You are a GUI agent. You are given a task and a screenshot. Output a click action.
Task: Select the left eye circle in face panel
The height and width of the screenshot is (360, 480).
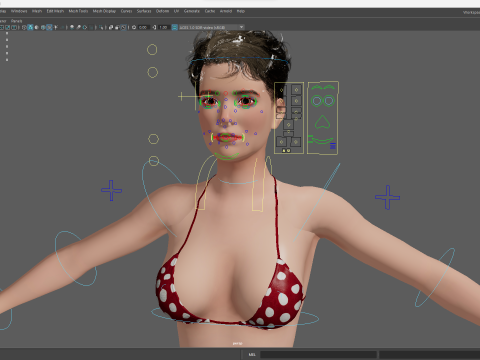point(317,101)
